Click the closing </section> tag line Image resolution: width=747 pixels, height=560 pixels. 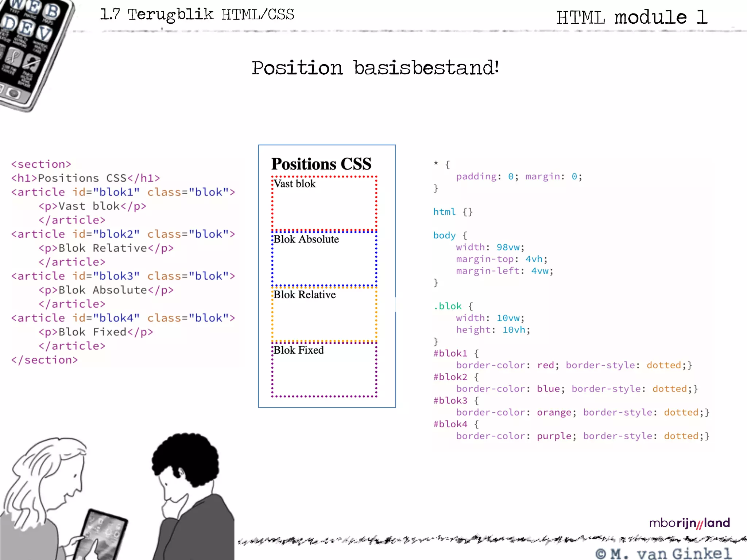click(x=44, y=360)
